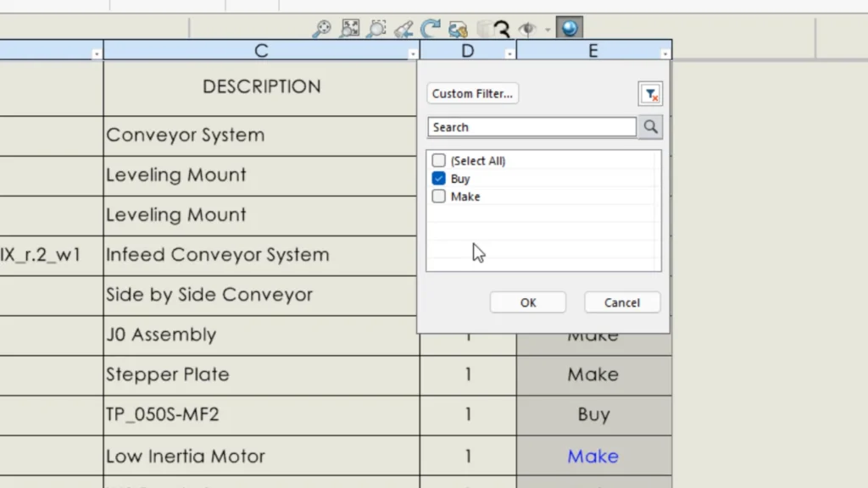Click the Rotate View blue arrow icon

point(431,30)
